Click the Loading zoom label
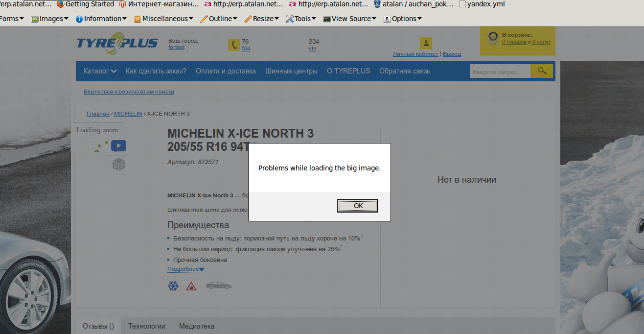 pos(97,130)
